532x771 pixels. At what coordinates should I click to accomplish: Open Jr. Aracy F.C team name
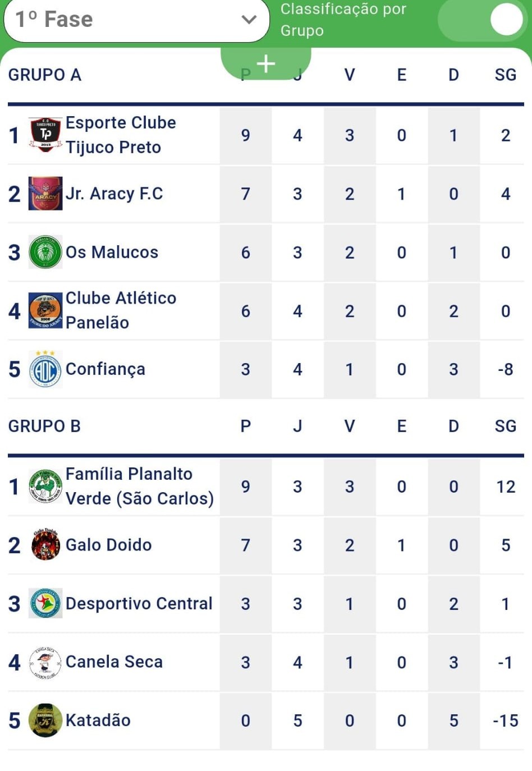(114, 194)
